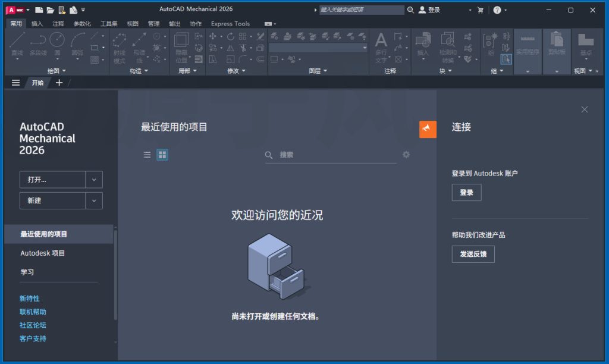609x364 pixels.
Task: Open the quick access toolbar customize arrow
Action: [x=83, y=10]
